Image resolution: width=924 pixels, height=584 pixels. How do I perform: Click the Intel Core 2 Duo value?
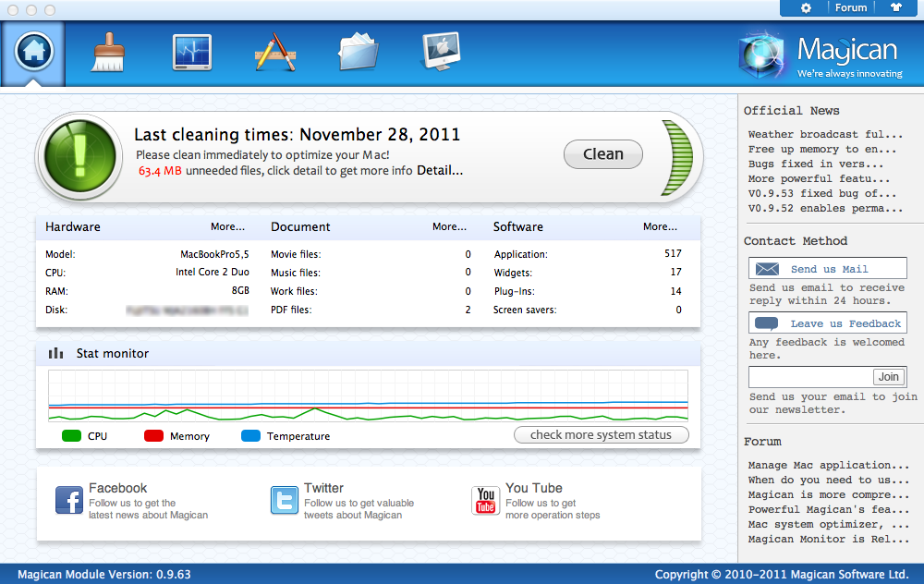coord(213,272)
